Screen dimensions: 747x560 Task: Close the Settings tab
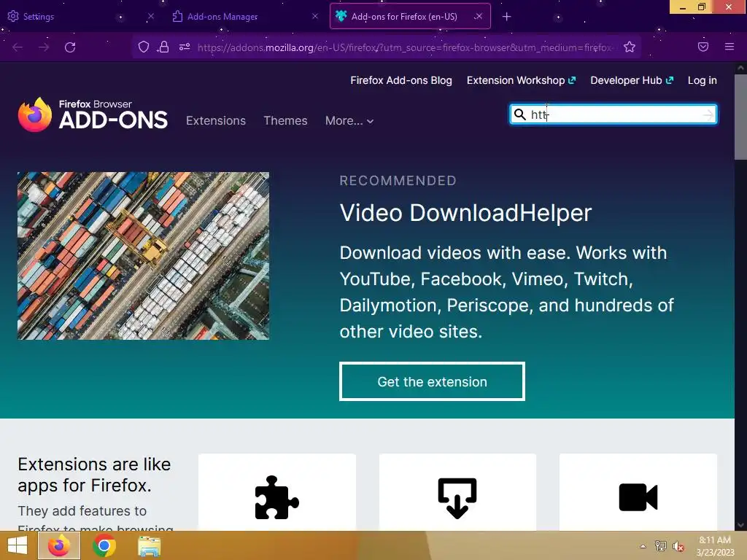150,16
